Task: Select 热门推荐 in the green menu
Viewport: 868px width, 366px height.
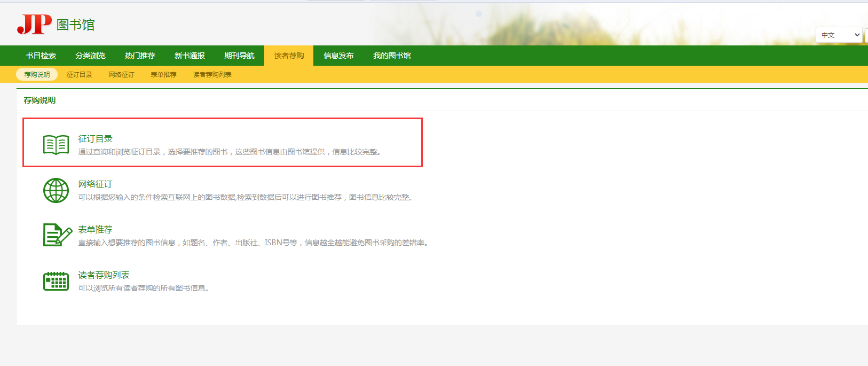Action: [140, 56]
